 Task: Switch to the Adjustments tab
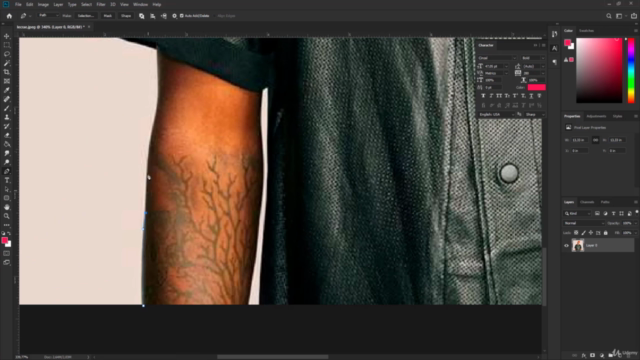(596, 116)
